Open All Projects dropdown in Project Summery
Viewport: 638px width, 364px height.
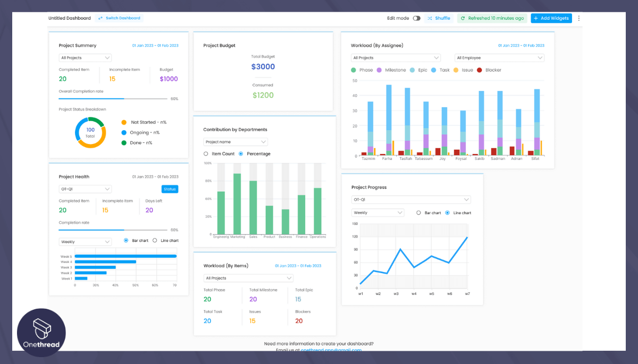pos(85,58)
